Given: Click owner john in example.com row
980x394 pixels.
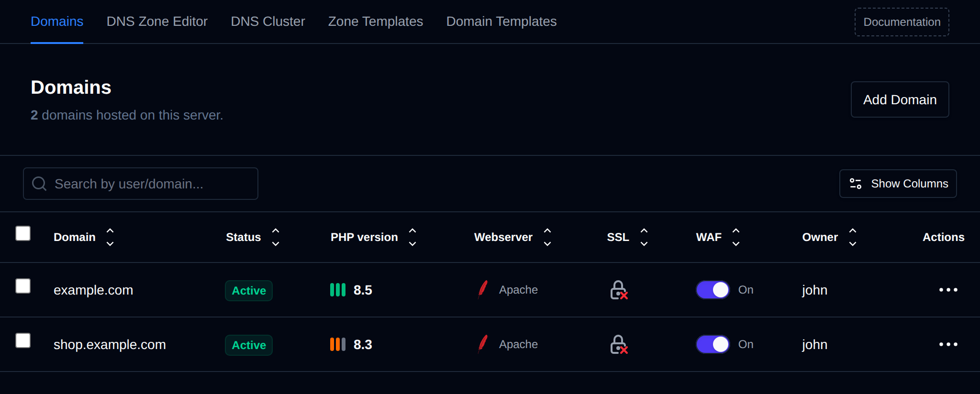Looking at the screenshot, I should click(x=815, y=290).
